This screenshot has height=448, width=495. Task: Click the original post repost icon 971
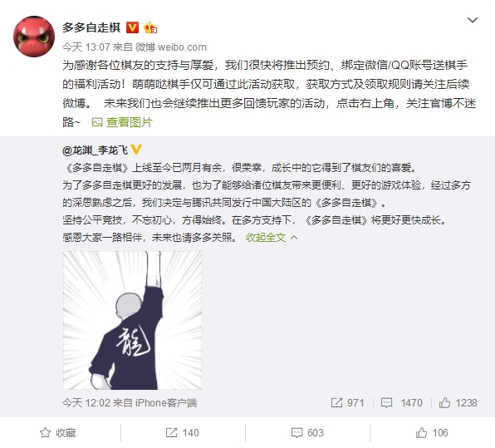click(x=347, y=403)
